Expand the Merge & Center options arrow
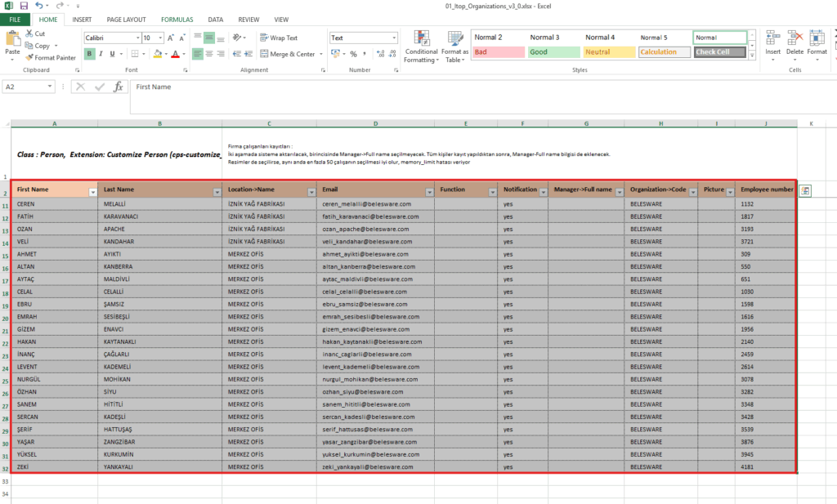837x504 pixels. (321, 54)
